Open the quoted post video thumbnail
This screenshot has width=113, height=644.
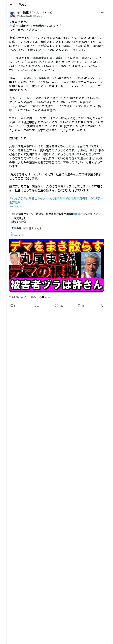click(x=57, y=266)
